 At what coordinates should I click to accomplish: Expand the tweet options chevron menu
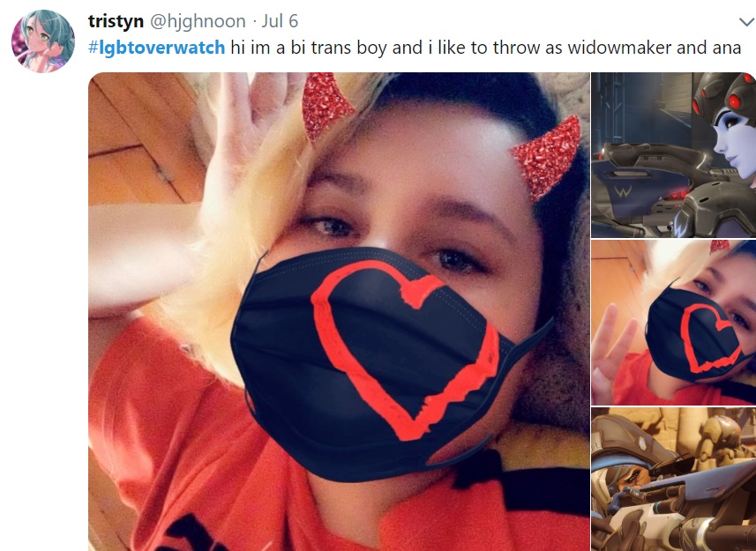tap(746, 22)
